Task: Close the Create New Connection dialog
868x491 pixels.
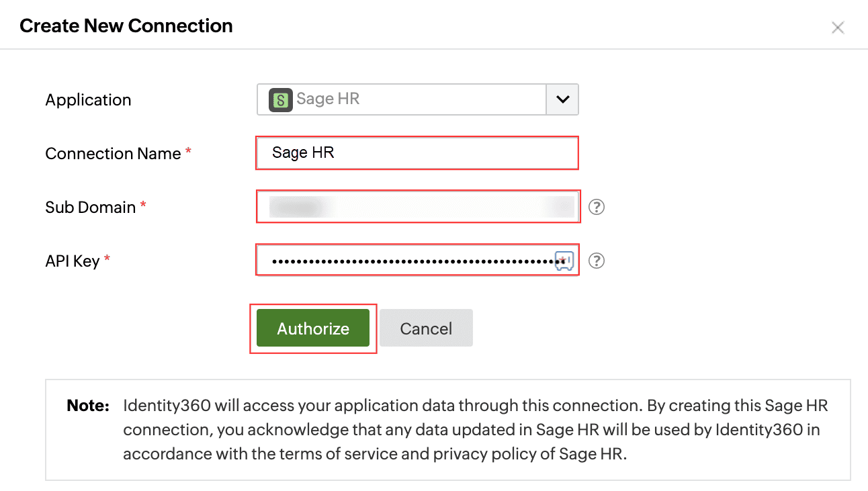Action: (x=837, y=28)
